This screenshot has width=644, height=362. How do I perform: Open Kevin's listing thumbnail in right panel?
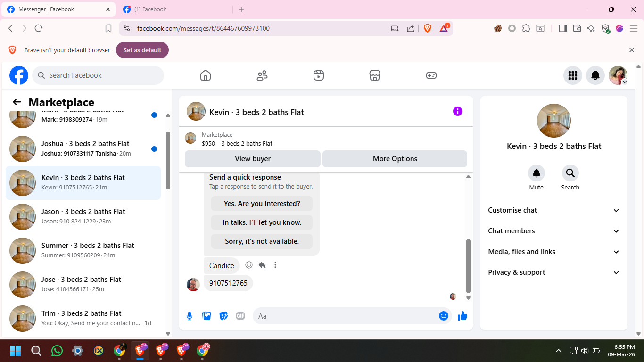554,121
